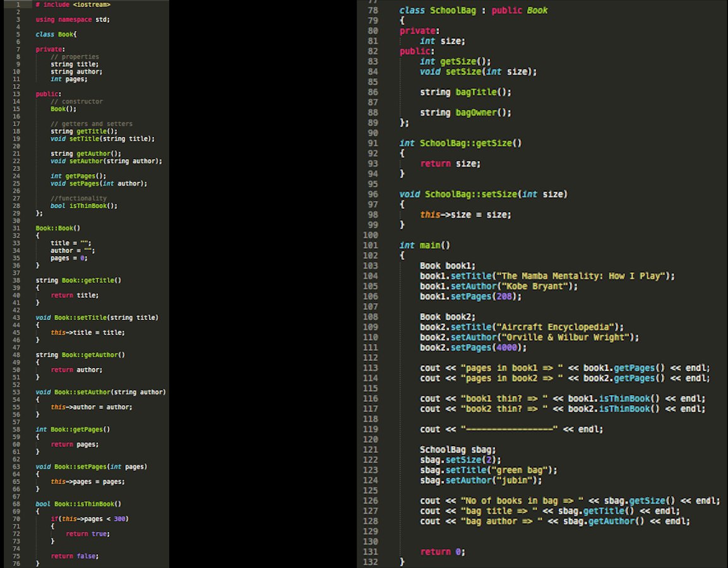Image resolution: width=728 pixels, height=568 pixels.
Task: Click the 'No of books in bag' cout line
Action: pyautogui.click(x=570, y=500)
